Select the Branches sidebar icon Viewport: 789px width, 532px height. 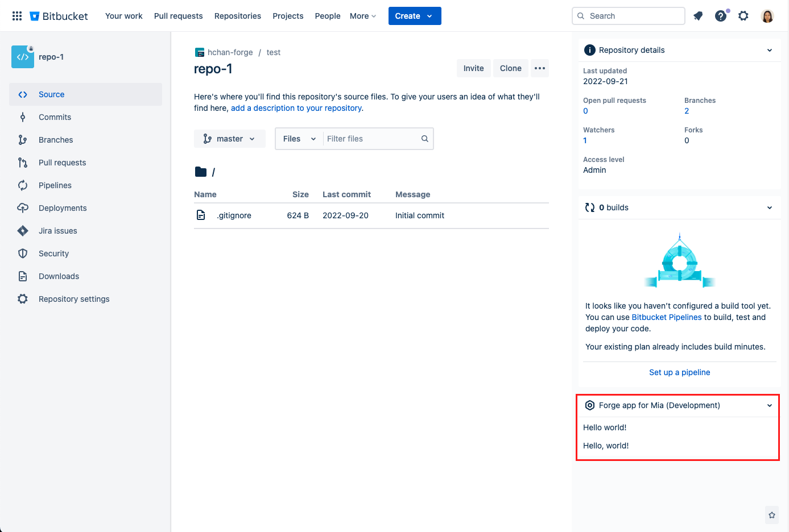[22, 140]
